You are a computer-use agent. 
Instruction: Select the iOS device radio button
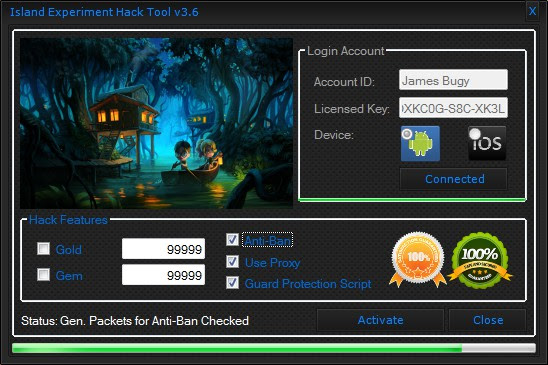pos(475,134)
